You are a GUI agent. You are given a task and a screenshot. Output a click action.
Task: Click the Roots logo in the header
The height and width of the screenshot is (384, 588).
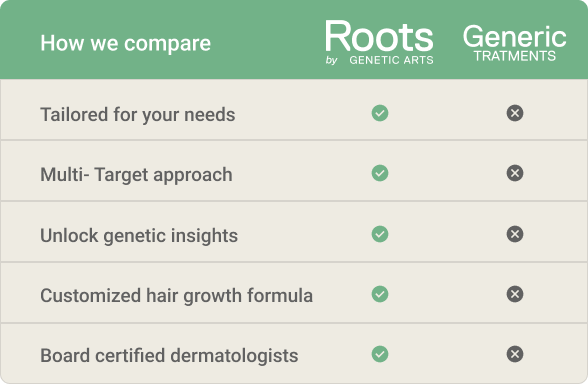pos(379,42)
